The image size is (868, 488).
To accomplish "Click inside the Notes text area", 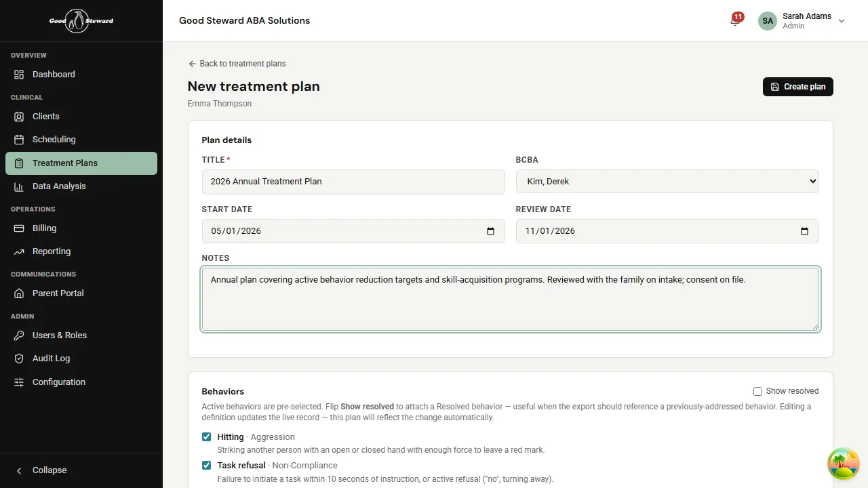I will point(511,298).
